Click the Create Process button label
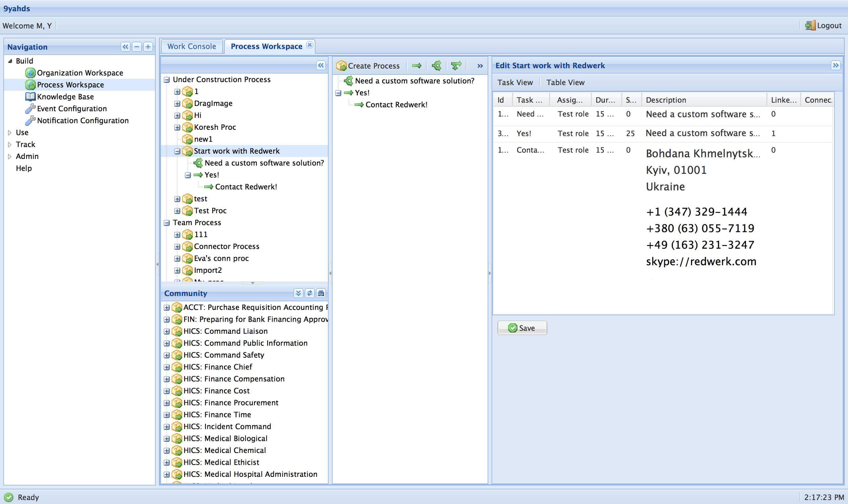The image size is (848, 504). pos(374,66)
